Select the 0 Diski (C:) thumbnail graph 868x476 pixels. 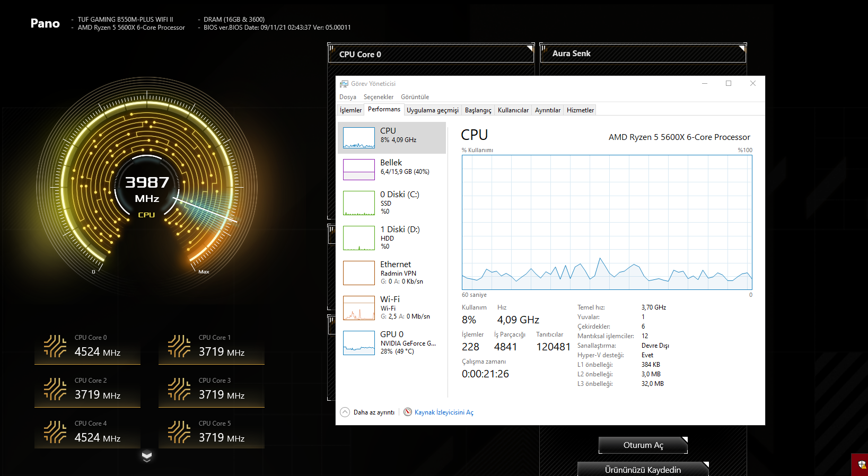359,203
